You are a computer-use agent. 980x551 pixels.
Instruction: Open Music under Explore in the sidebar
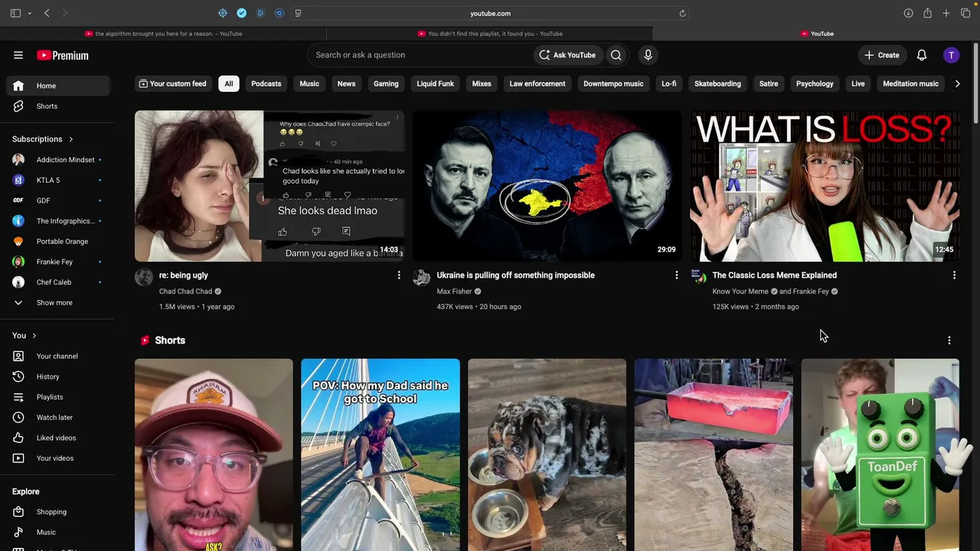point(58,532)
